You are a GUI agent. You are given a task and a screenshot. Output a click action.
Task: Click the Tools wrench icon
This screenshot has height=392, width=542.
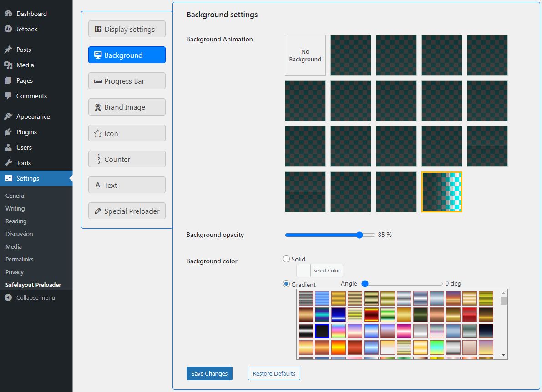pyautogui.click(x=8, y=163)
